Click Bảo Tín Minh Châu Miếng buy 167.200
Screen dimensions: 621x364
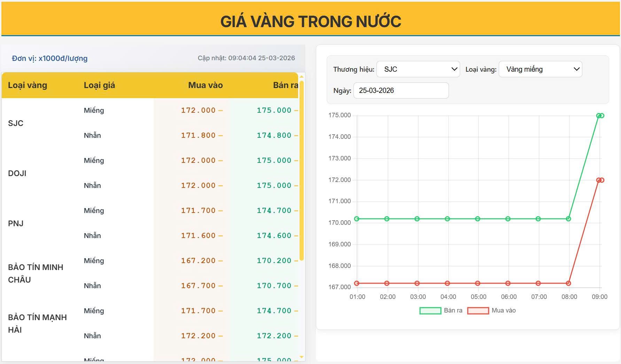pos(198,261)
